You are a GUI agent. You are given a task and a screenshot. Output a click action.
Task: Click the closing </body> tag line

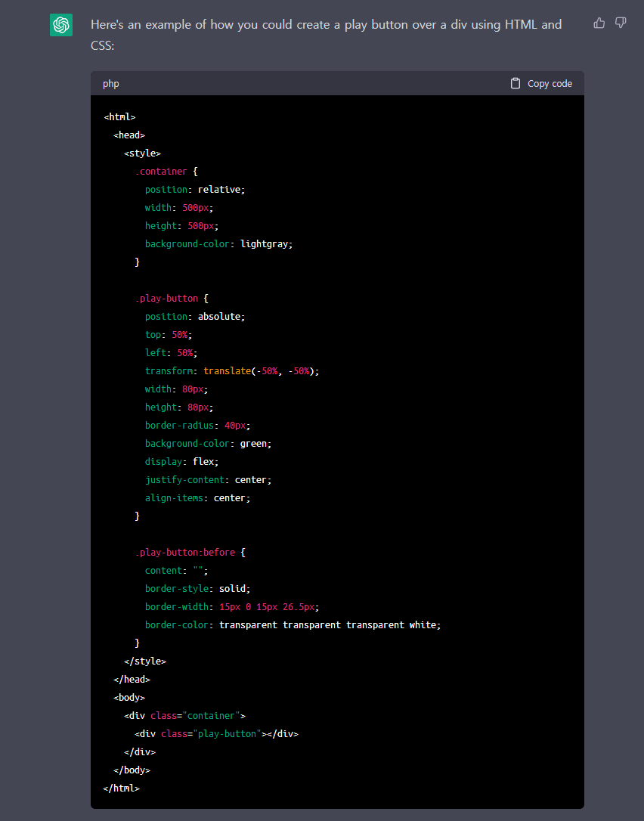(x=132, y=770)
